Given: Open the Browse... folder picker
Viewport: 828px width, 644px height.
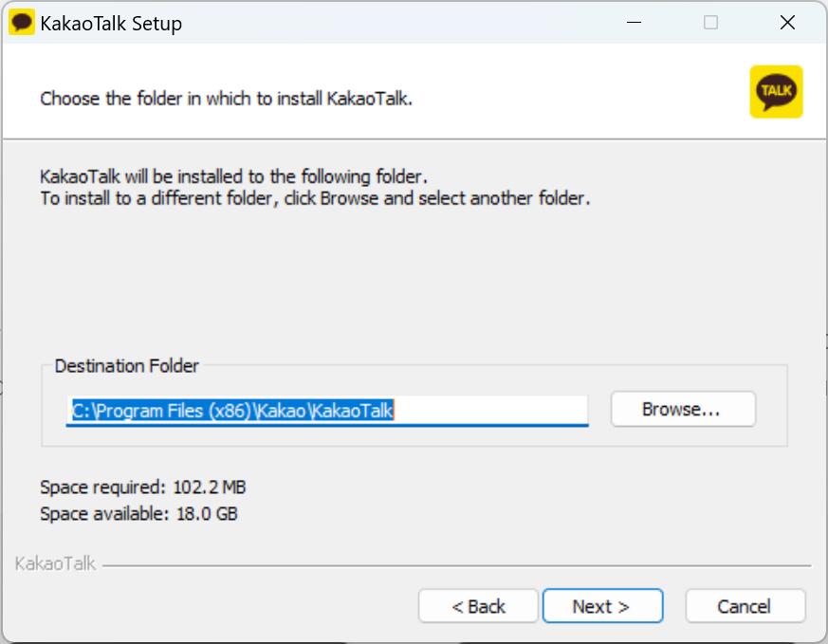Looking at the screenshot, I should pos(682,410).
